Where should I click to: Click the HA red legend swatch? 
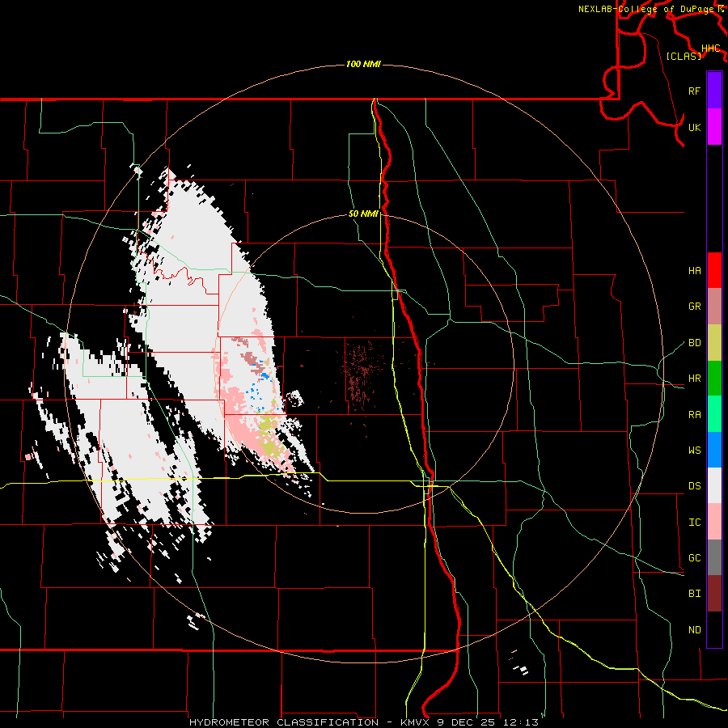(714, 270)
